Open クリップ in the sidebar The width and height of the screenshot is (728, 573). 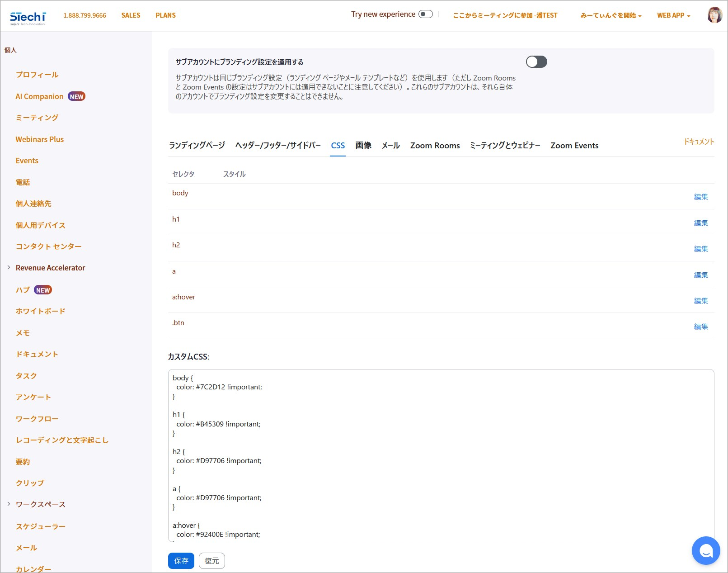coord(30,483)
